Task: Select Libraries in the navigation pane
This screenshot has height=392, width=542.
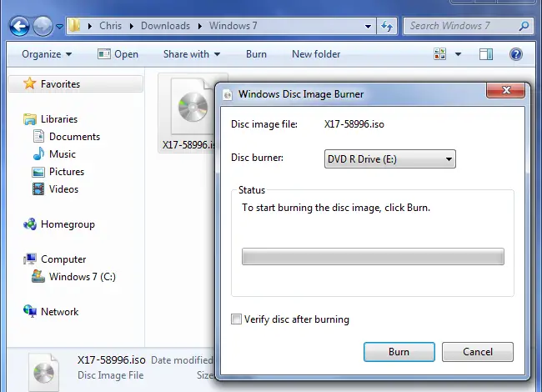Action: point(59,119)
